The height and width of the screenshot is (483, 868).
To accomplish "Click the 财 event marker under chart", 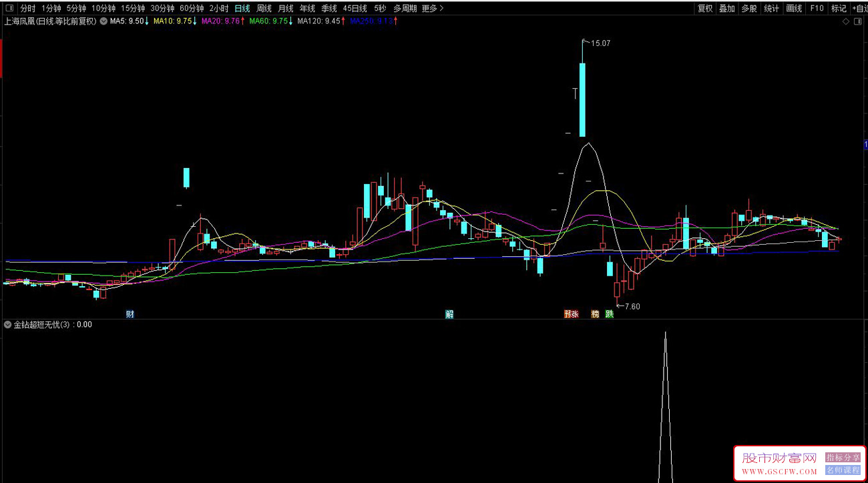I will [130, 314].
